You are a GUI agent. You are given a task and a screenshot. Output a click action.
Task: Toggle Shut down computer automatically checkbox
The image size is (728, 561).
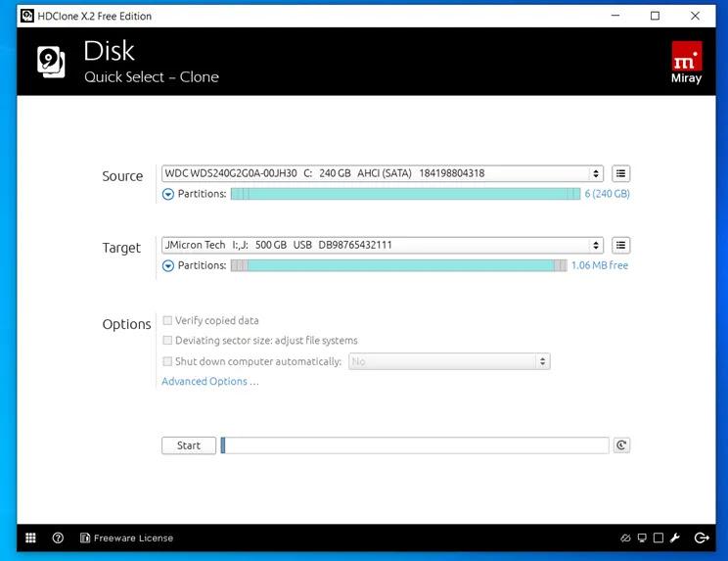click(167, 361)
